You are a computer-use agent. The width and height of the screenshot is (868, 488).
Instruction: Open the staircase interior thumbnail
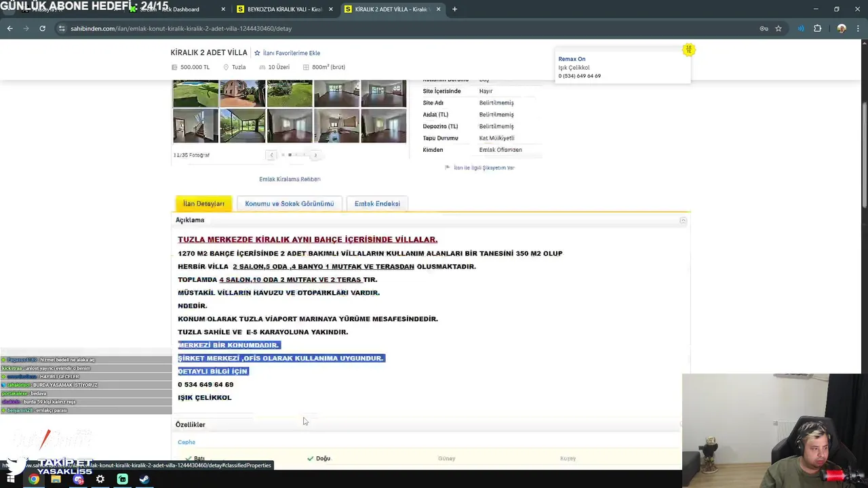coord(195,125)
